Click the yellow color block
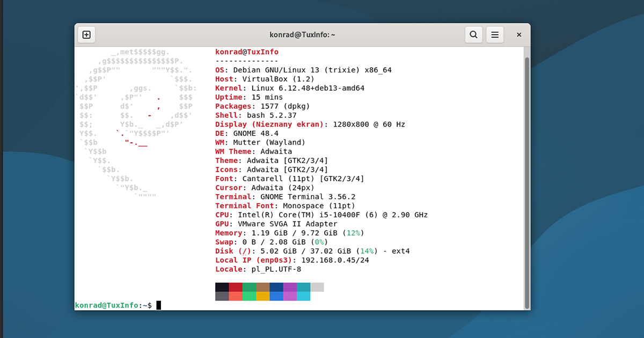 point(263,296)
